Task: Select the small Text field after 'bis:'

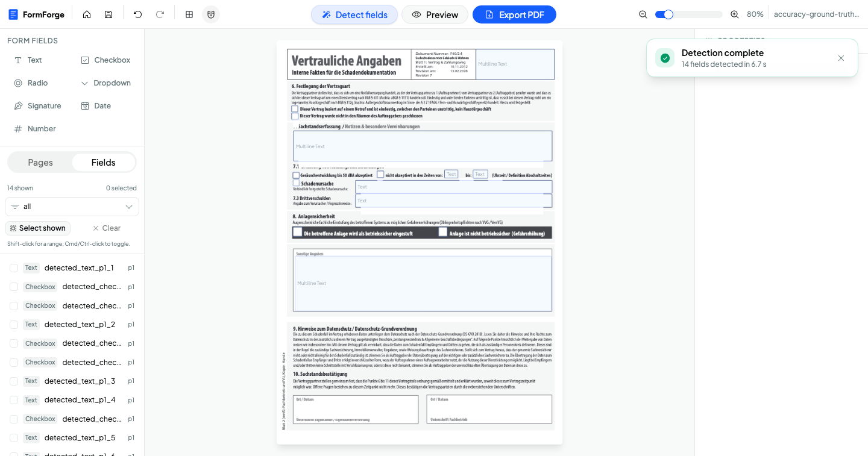Action: coord(480,174)
